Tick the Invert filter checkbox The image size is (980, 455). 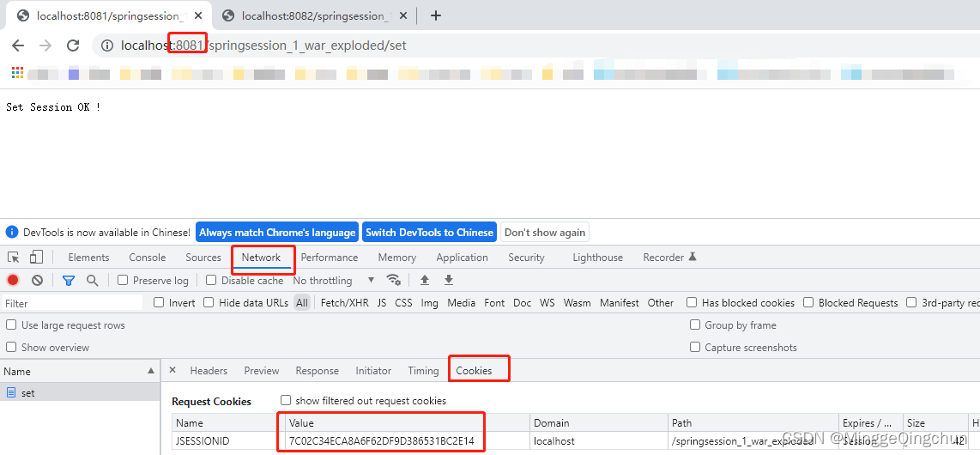tap(159, 302)
